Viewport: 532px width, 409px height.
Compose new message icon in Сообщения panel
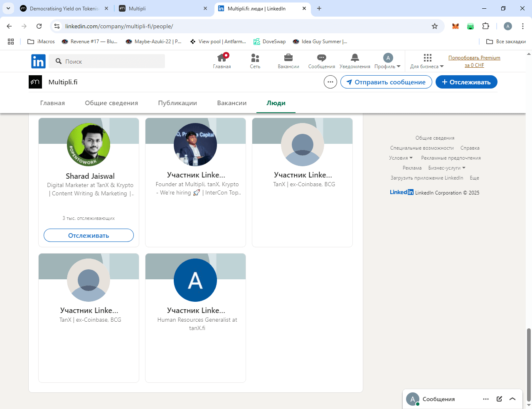tap(499, 399)
